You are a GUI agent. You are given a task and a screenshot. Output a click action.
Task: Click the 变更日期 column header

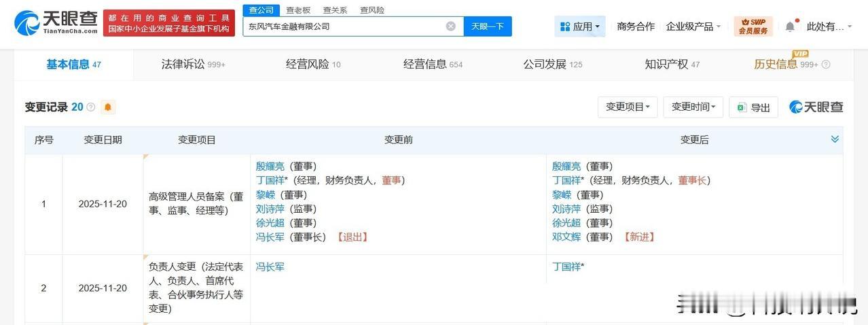click(103, 139)
